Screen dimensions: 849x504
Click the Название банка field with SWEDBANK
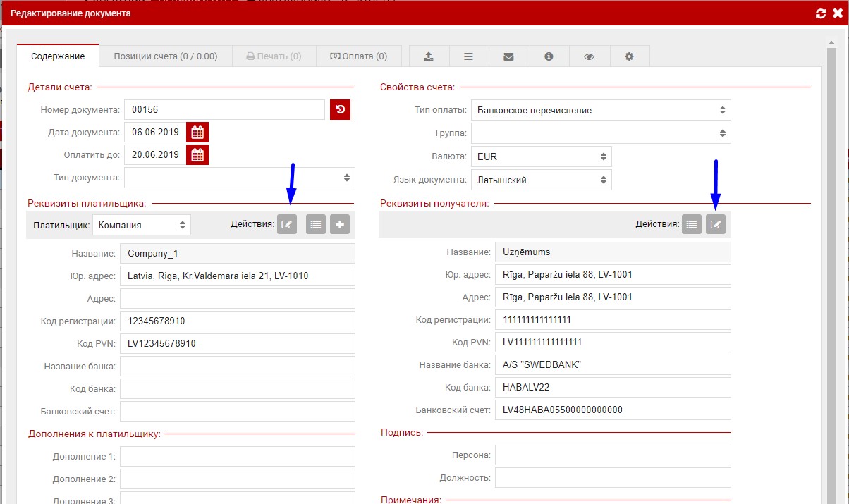[x=613, y=365]
